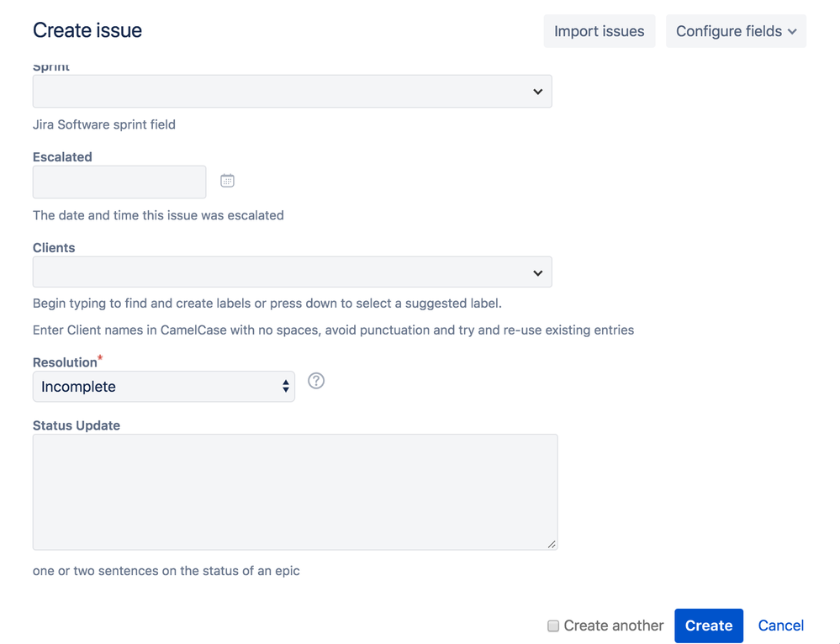The image size is (840, 644).
Task: Click the Clients field label
Action: (x=54, y=248)
